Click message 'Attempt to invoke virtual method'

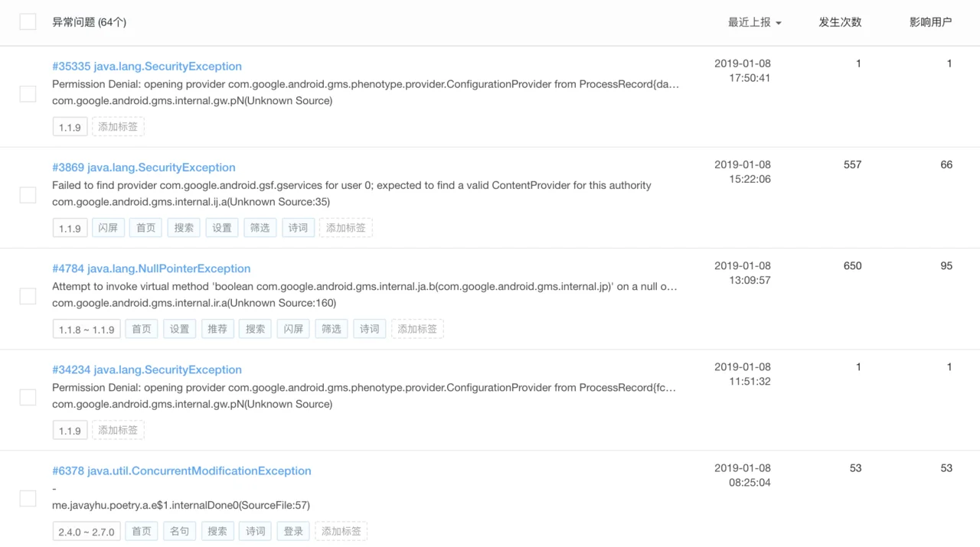[364, 286]
